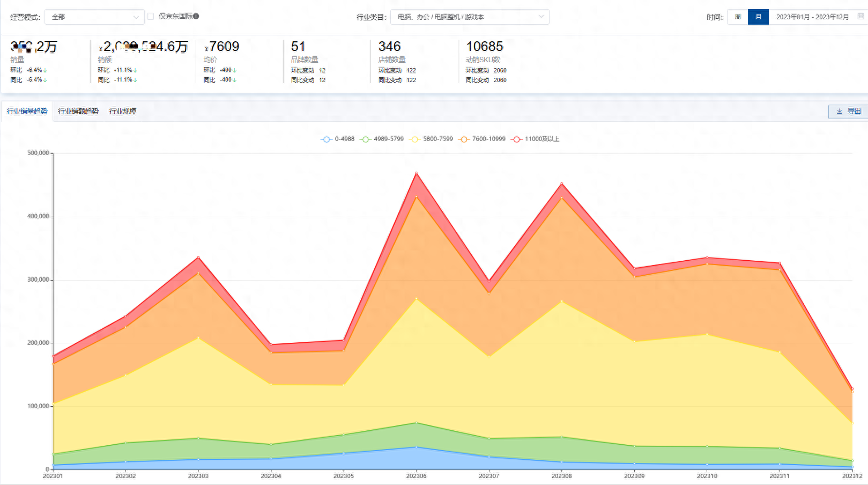Enable the 仅京东国际 checkbox

coord(151,17)
